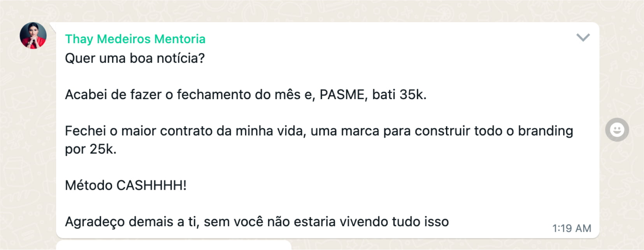This screenshot has width=644, height=250.
Task: Open Thay Medeiros profile picture
Action: 33,35
